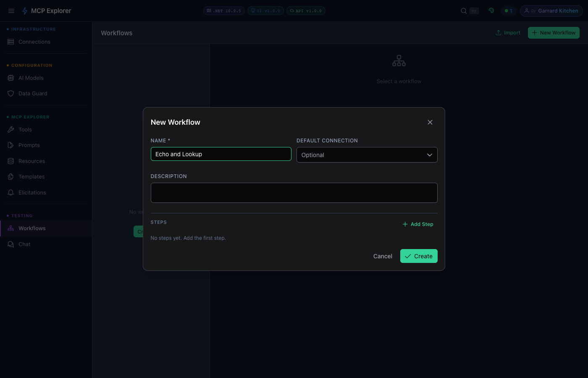Viewport: 588px width, 378px height.
Task: Click the green connection count indicator
Action: pyautogui.click(x=509, y=10)
